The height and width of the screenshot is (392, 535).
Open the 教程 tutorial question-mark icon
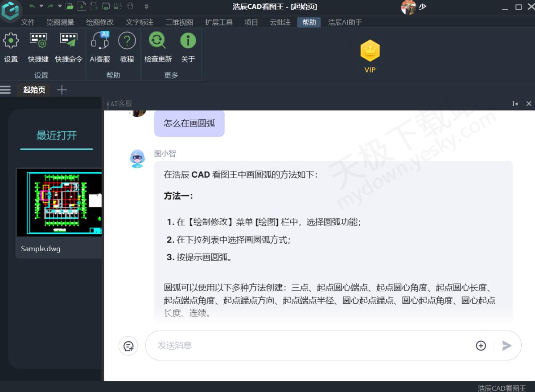pos(127,41)
